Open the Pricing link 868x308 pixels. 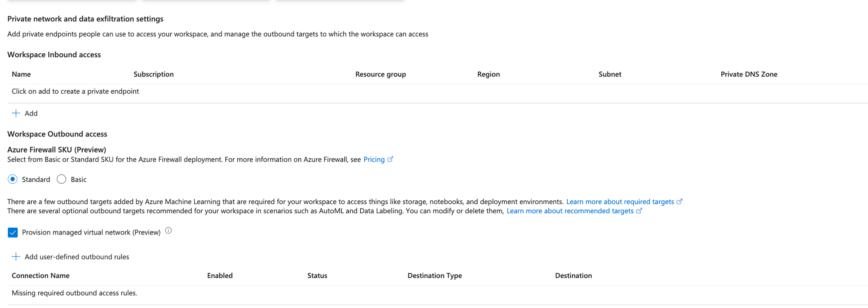(x=374, y=159)
